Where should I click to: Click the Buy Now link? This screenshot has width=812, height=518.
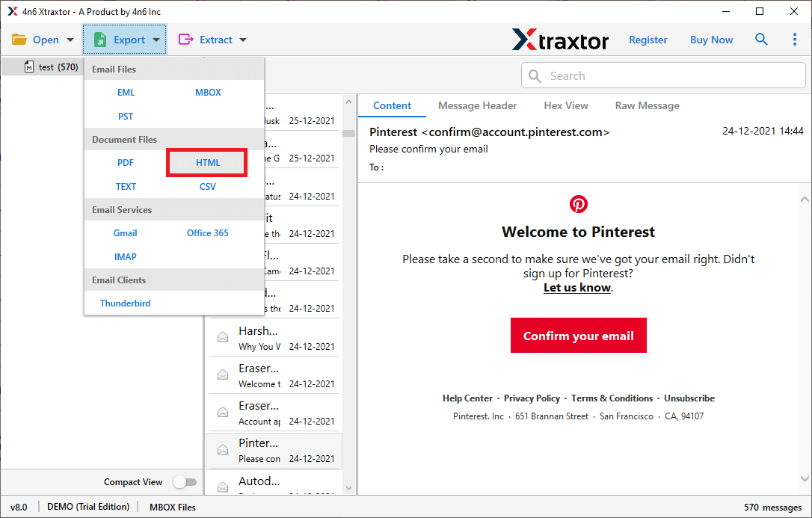coord(711,39)
